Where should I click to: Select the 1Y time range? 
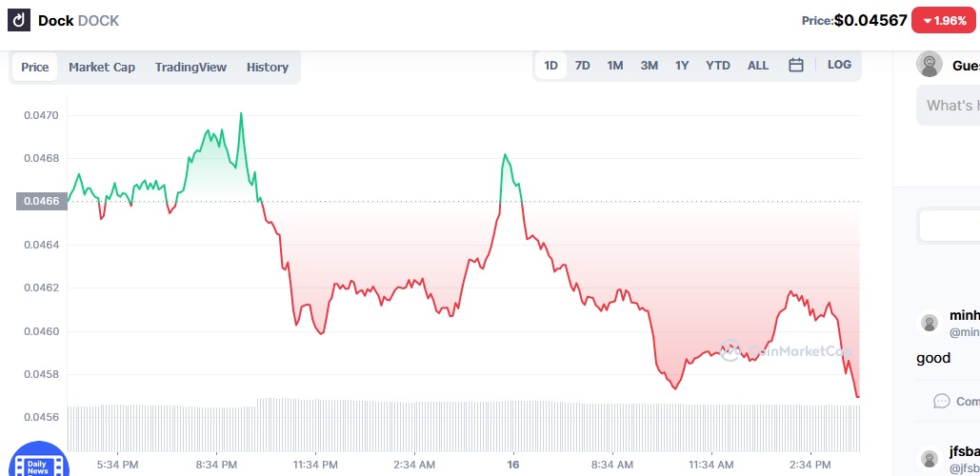coord(682,65)
